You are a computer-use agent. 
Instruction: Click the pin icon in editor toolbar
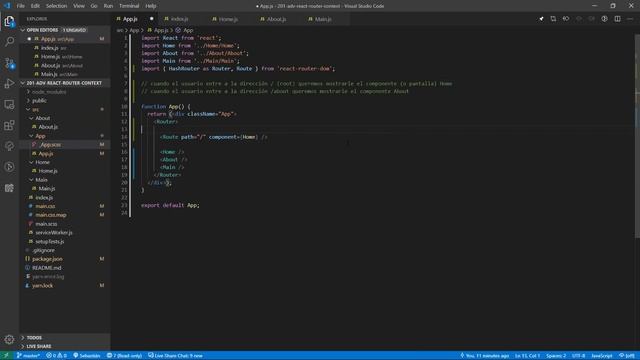541,19
